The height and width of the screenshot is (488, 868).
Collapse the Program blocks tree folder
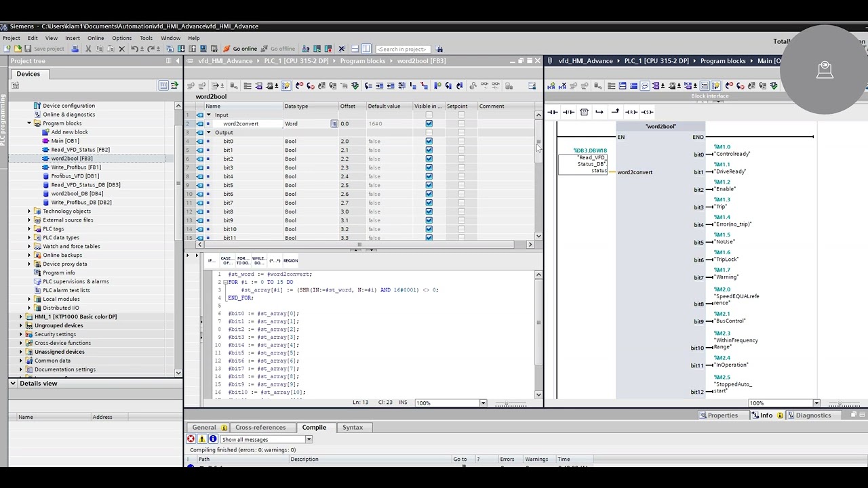coord(29,123)
